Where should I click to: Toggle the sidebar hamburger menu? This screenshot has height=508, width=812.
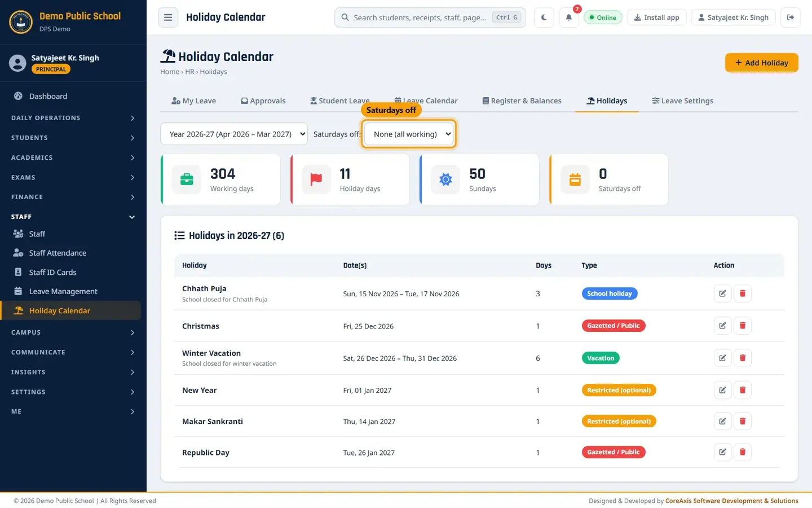[168, 17]
